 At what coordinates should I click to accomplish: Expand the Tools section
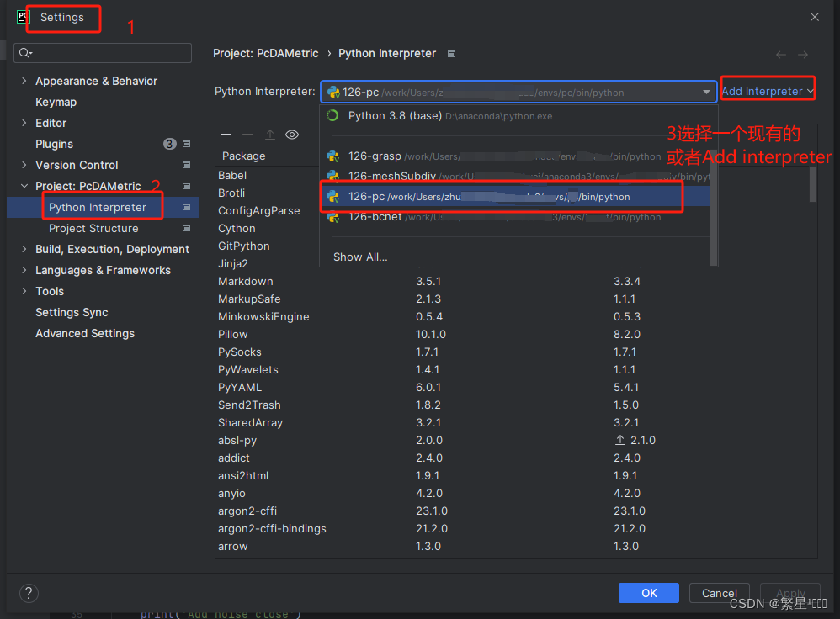pyautogui.click(x=24, y=291)
